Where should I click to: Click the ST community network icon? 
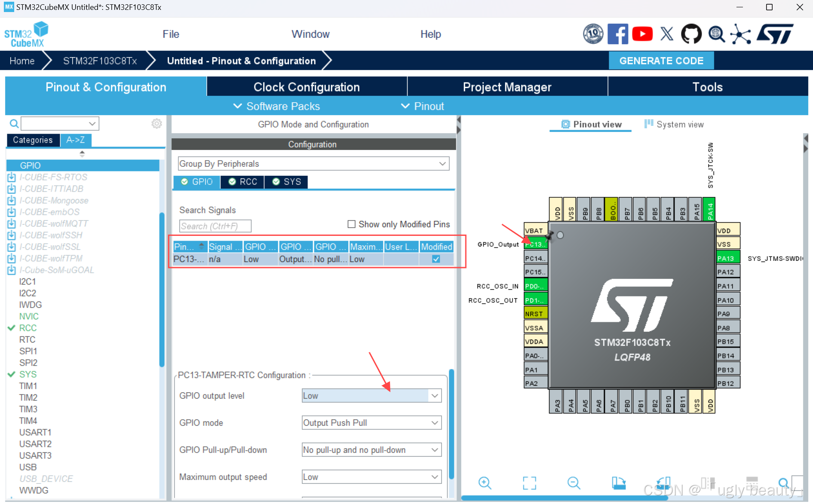[740, 34]
